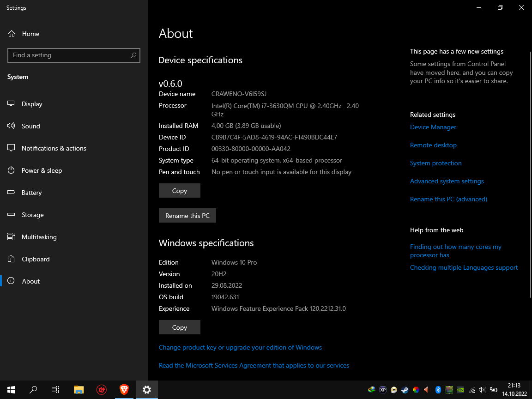Click the Version value 20H2

[219, 274]
